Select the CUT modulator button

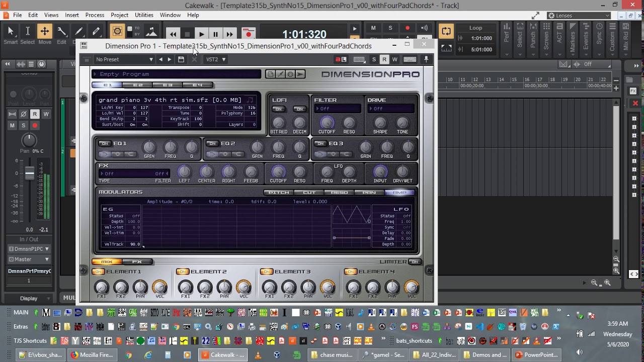[309, 193]
